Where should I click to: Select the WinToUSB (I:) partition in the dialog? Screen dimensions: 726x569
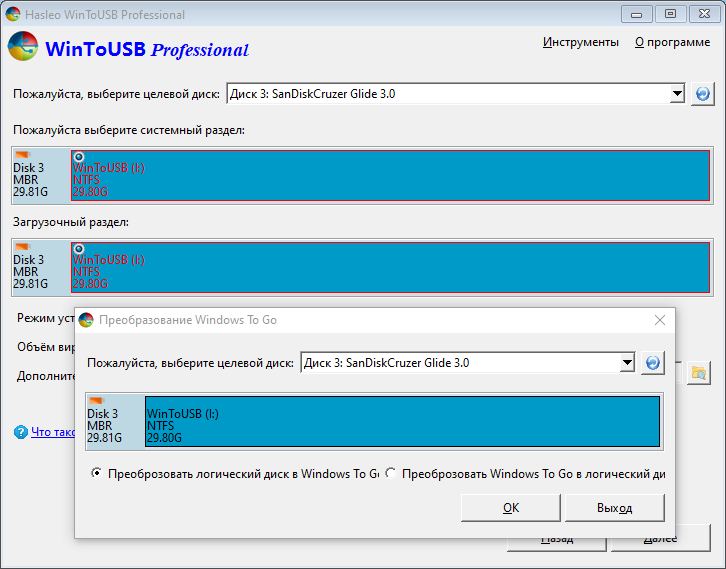pyautogui.click(x=401, y=421)
